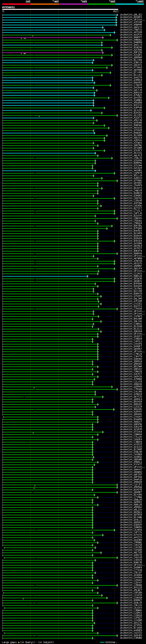
Task: Open hit UniRef100_B9SBP3
Action: pos(131,17)
